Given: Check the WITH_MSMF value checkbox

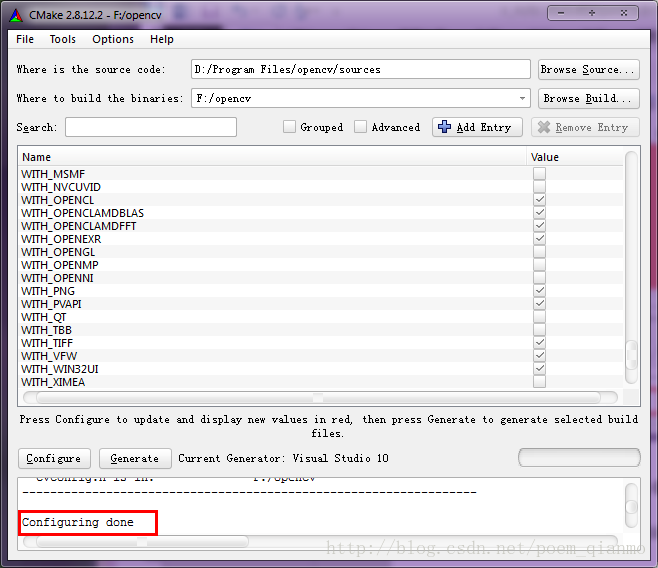Looking at the screenshot, I should [x=539, y=174].
